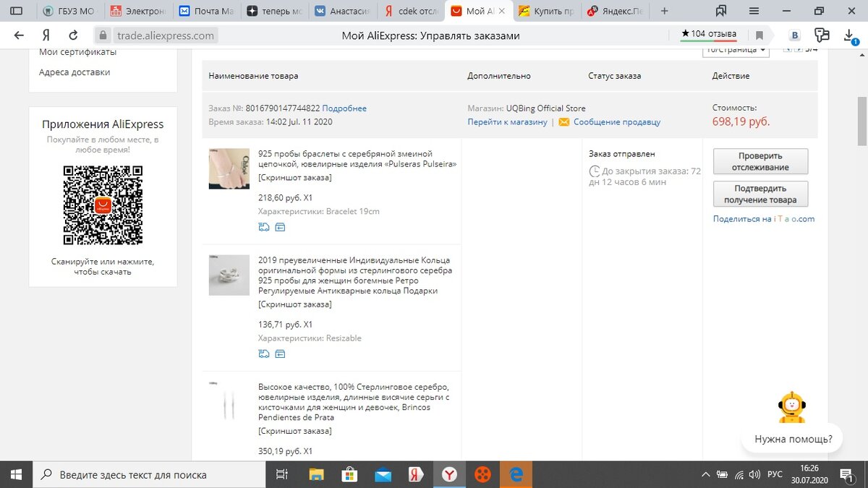The image size is (868, 488).
Task: Open Мои сертификаты in sidebar
Action: click(x=77, y=52)
